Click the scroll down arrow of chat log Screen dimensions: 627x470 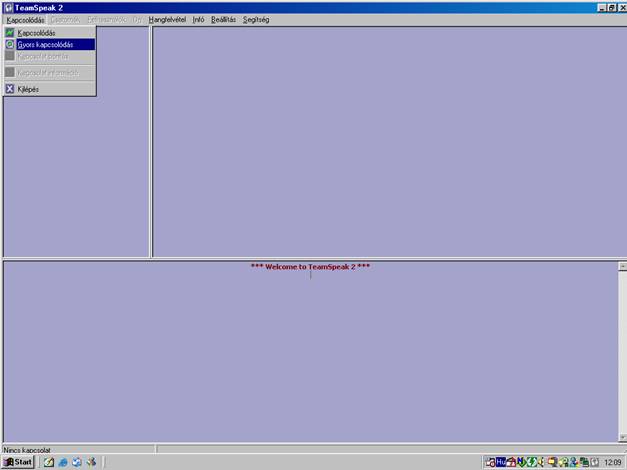623,437
